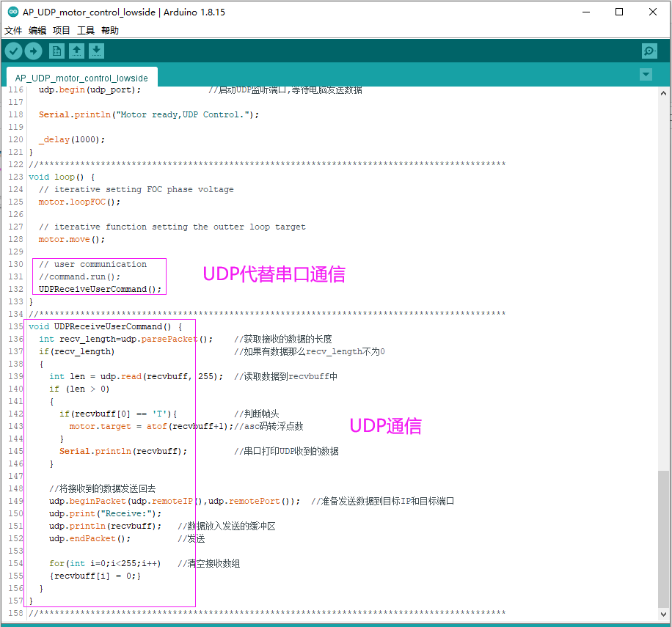Click the scrollbar down arrow

(x=663, y=614)
